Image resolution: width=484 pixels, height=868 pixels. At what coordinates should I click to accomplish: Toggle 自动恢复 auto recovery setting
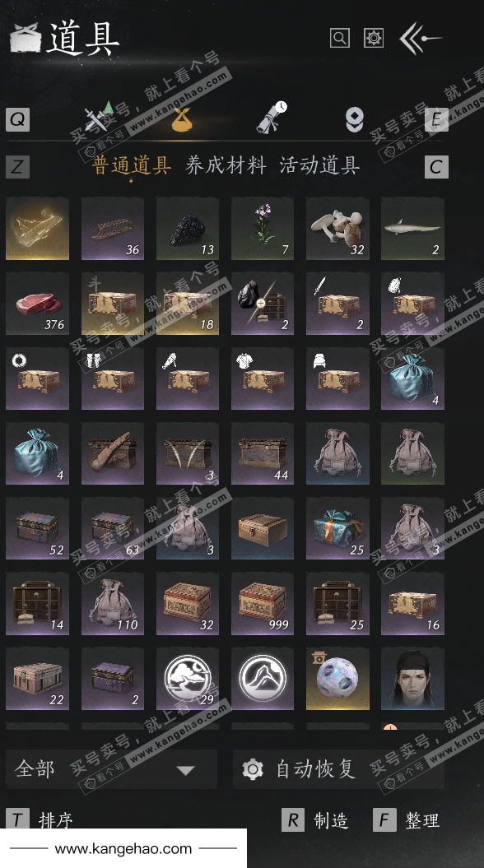(x=338, y=769)
